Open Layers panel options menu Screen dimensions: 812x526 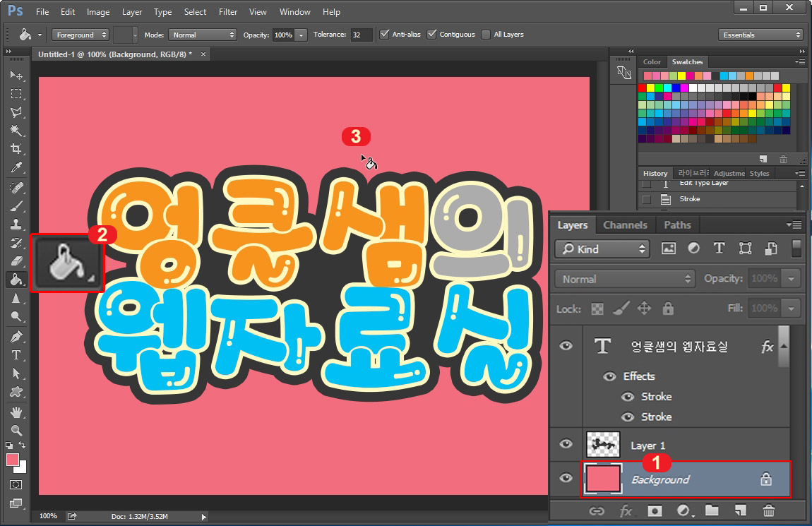pos(794,225)
